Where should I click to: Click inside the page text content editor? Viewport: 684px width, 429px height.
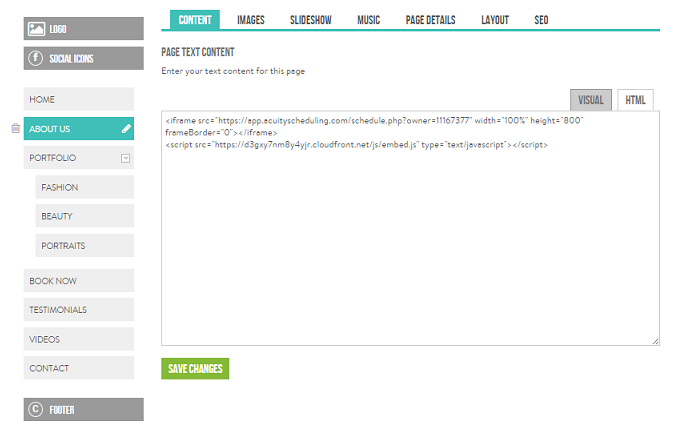point(409,240)
